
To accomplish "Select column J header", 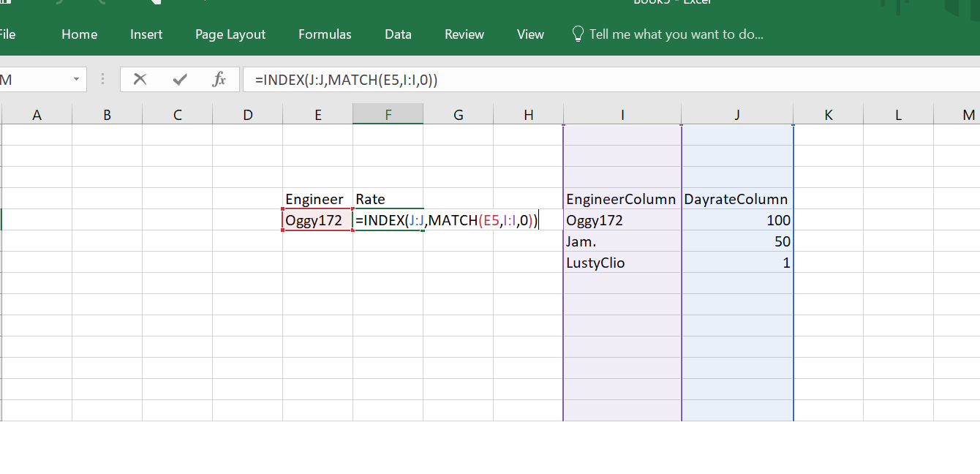I will tap(737, 114).
